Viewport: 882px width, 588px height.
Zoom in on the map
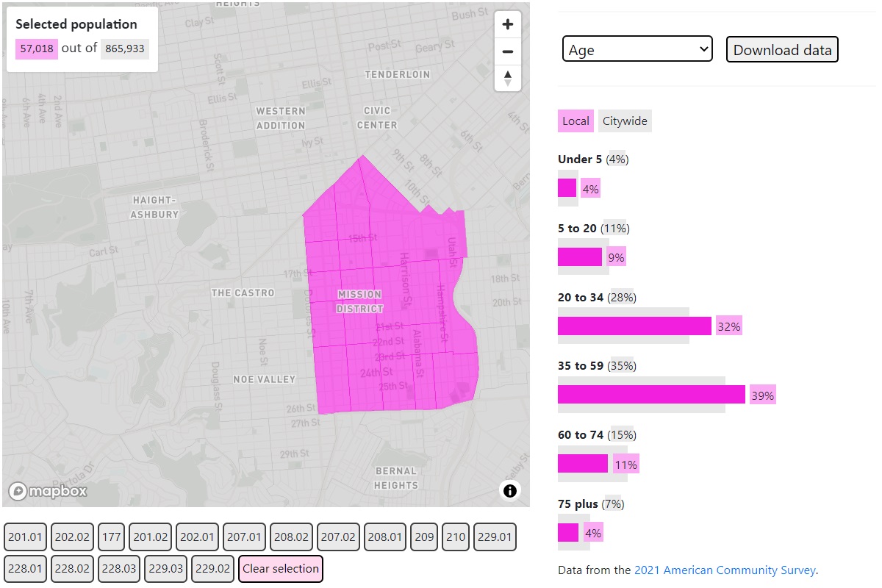(x=507, y=25)
